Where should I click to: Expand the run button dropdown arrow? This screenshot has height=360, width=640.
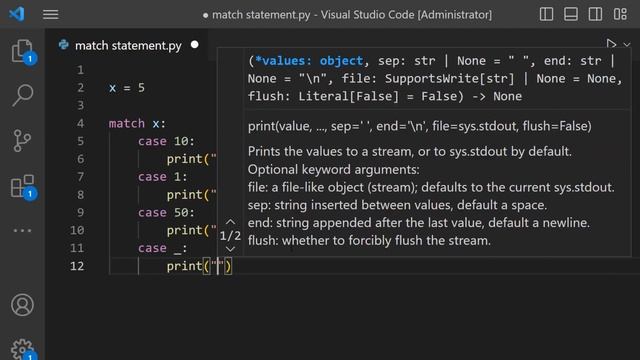click(627, 44)
